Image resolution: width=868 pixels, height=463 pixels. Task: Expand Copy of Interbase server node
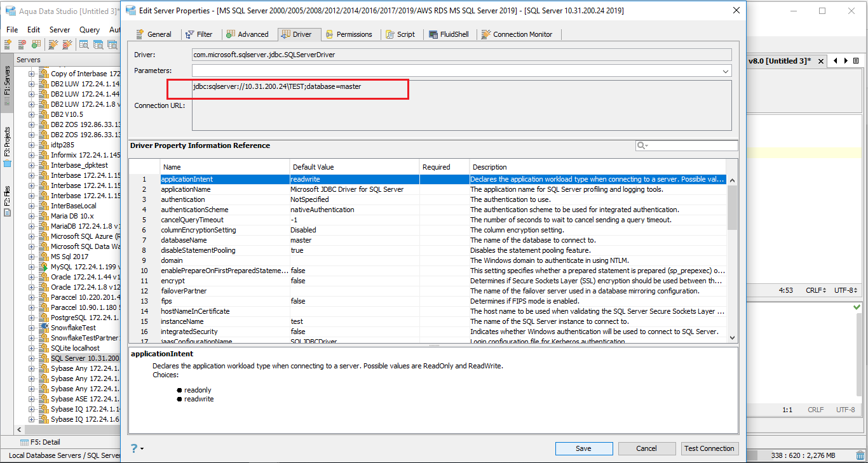tap(32, 74)
